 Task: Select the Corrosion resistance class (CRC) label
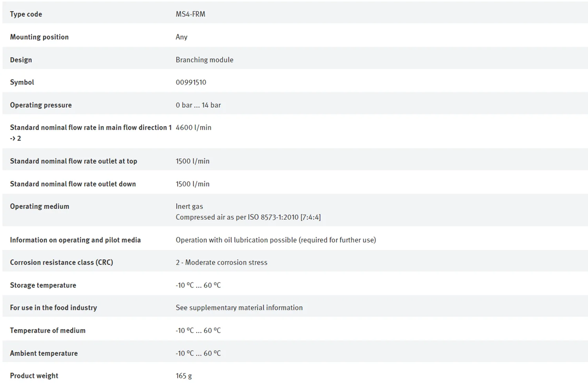click(62, 262)
